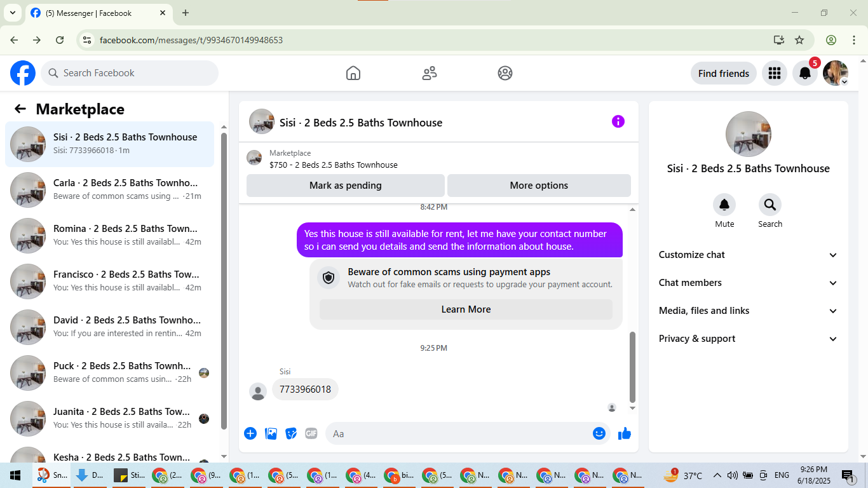Image resolution: width=868 pixels, height=488 pixels.
Task: Expand the Privacy & support section
Action: [x=748, y=339]
